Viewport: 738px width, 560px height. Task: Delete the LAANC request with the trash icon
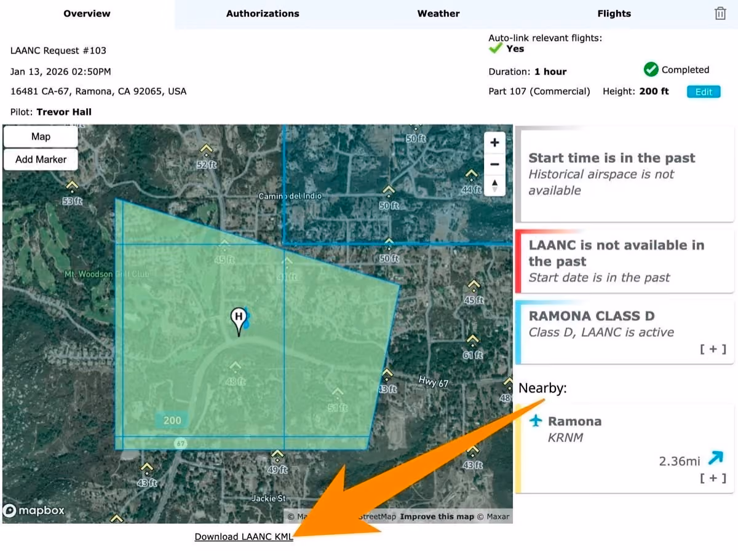pyautogui.click(x=720, y=14)
